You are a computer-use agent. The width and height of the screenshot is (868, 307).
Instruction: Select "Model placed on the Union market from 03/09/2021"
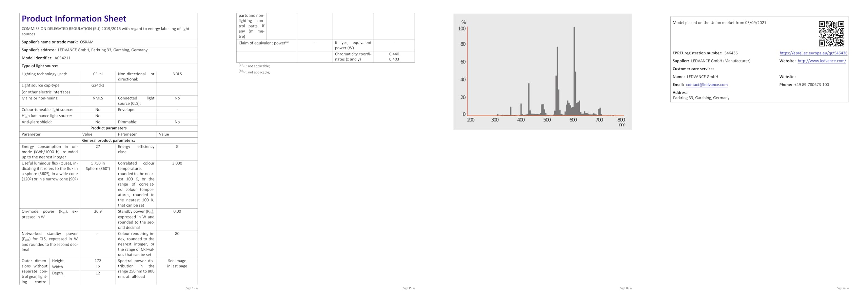click(719, 23)
